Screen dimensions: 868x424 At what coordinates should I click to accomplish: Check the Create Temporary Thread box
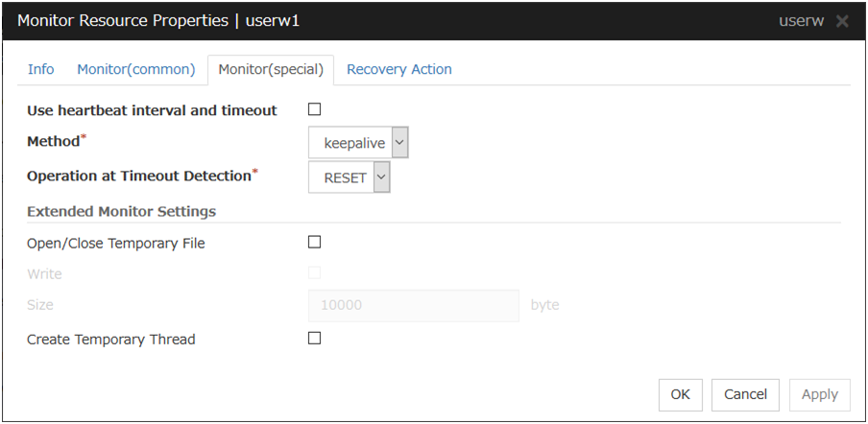point(315,338)
